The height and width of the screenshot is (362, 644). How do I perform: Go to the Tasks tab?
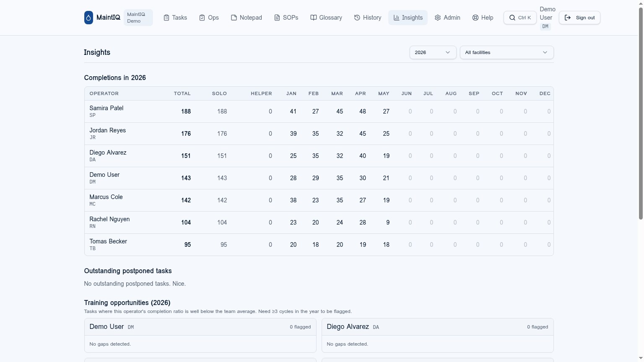[x=175, y=18]
